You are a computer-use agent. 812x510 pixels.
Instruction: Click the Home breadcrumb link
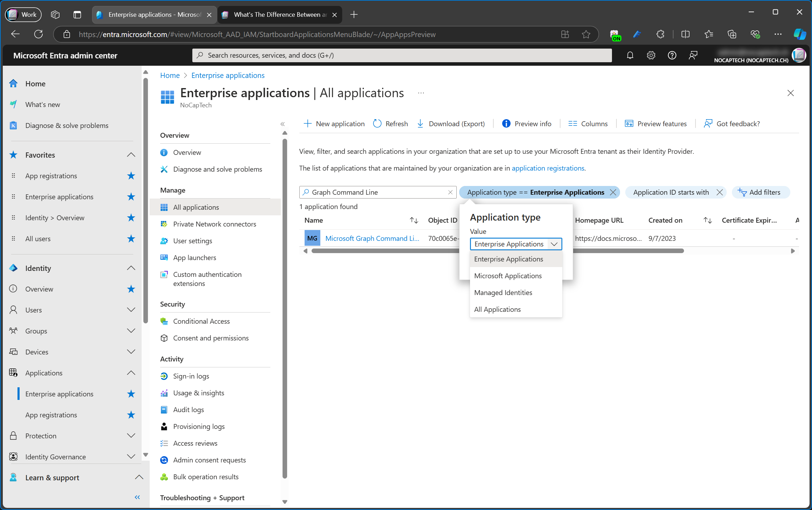coord(170,76)
